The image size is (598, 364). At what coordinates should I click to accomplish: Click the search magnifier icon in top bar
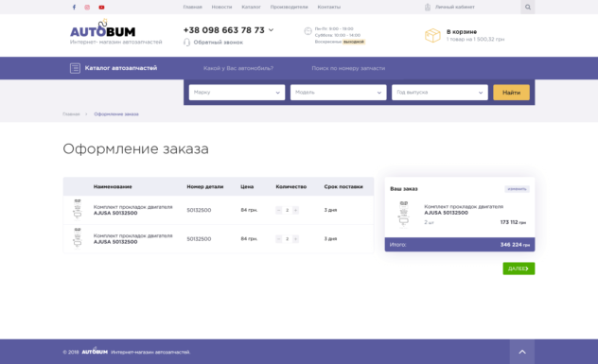click(x=528, y=7)
